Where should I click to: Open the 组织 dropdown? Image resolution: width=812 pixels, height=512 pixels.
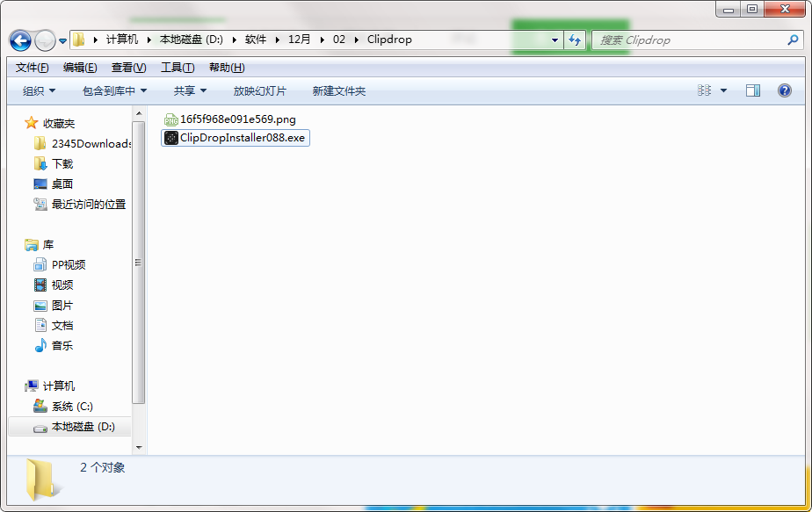39,91
